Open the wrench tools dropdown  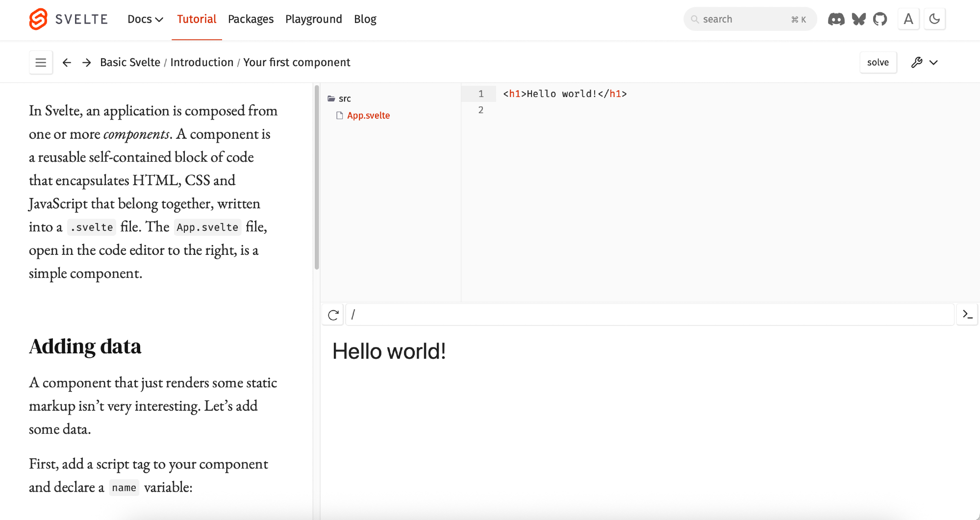coord(924,62)
